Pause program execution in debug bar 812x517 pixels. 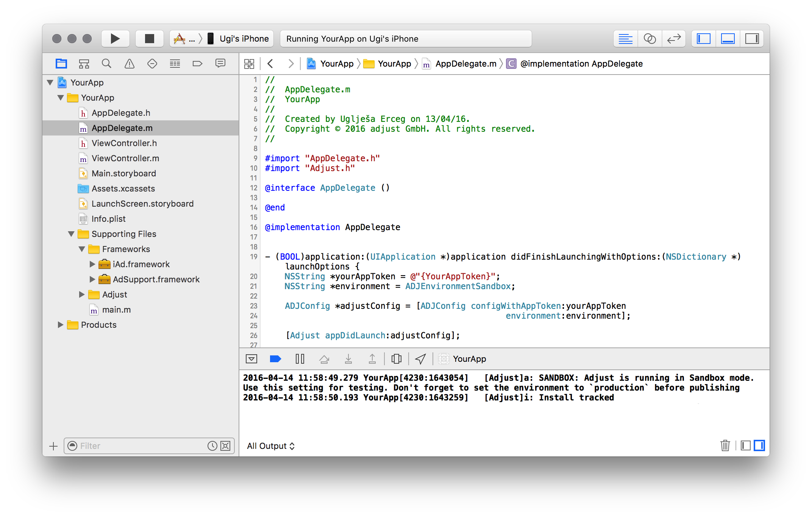[x=300, y=359]
